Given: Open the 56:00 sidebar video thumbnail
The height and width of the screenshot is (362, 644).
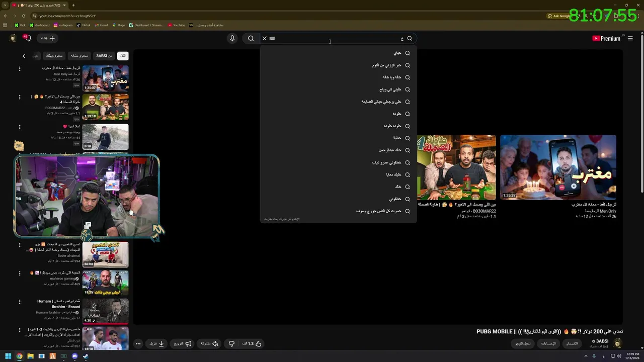Looking at the screenshot, I should tap(105, 254).
